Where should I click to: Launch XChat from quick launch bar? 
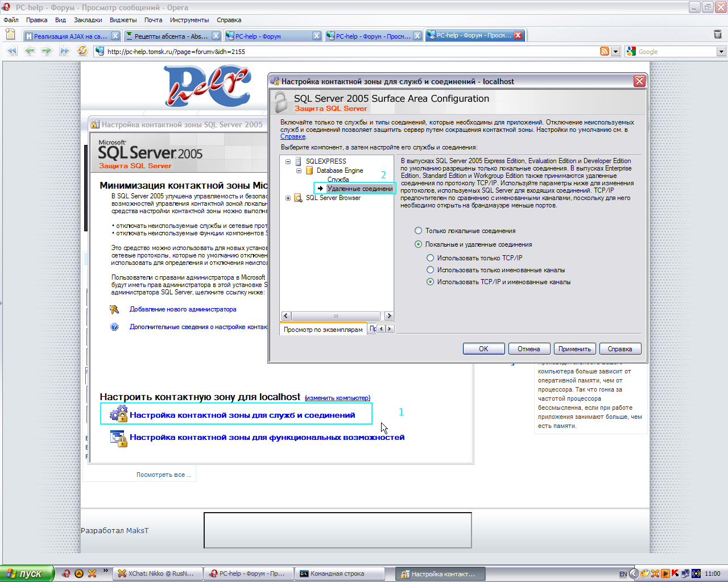point(92,573)
